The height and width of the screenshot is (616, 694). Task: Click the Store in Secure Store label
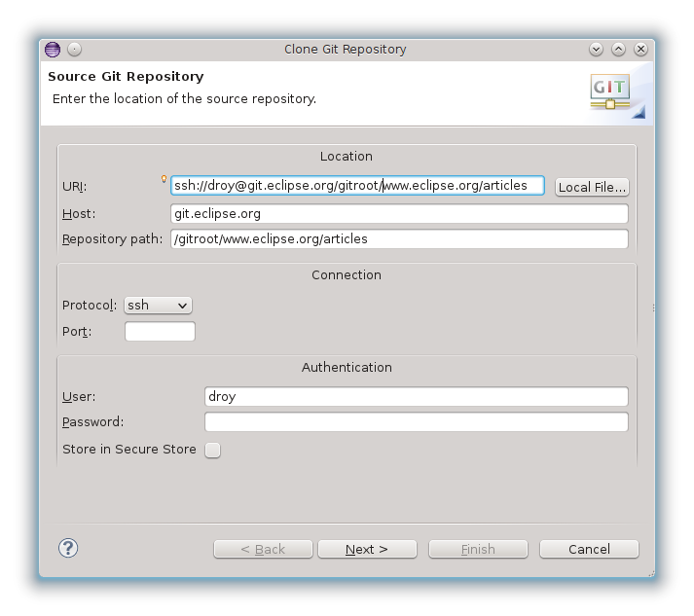point(129,450)
